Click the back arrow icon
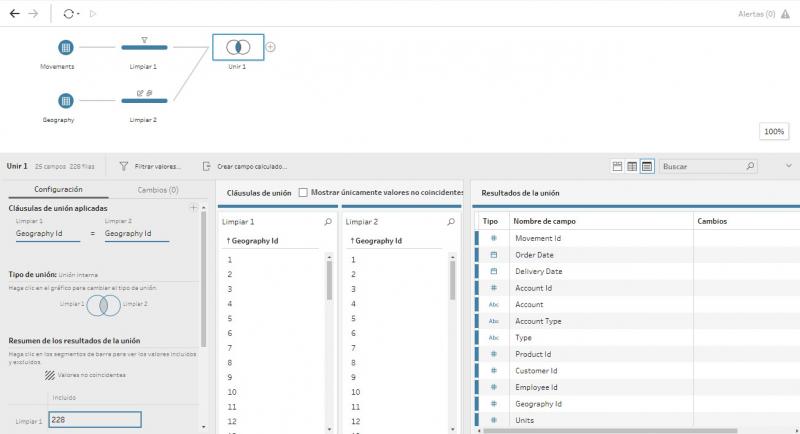 click(15, 14)
